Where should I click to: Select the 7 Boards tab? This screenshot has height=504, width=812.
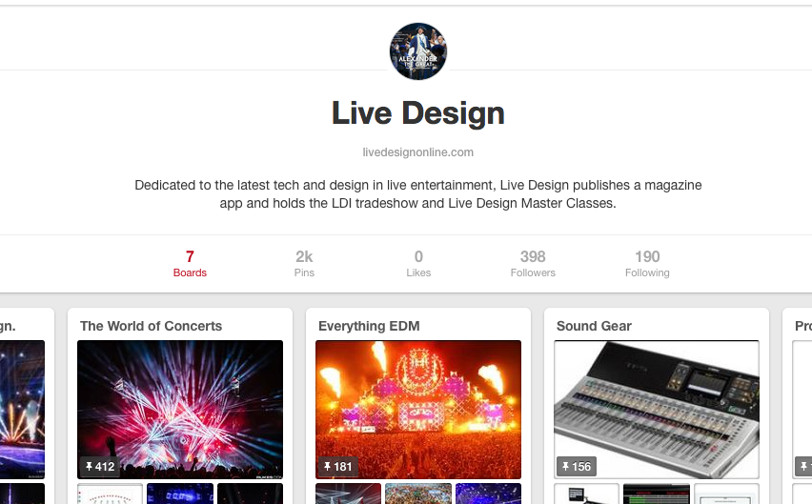coord(190,263)
